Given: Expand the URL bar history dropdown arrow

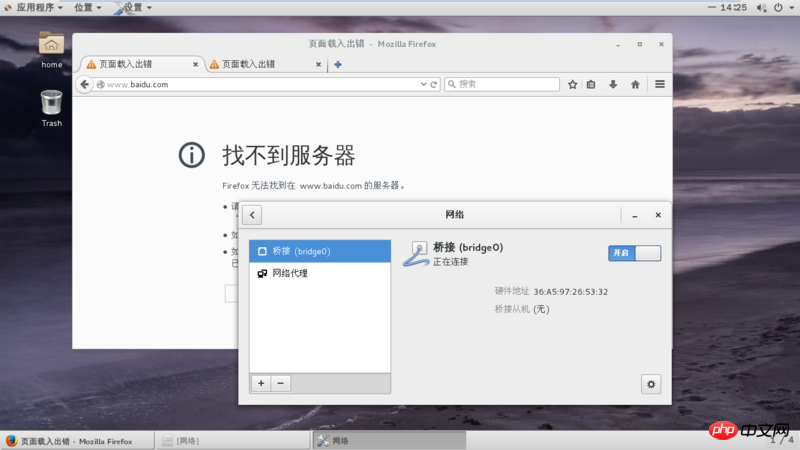Looking at the screenshot, I should (423, 84).
